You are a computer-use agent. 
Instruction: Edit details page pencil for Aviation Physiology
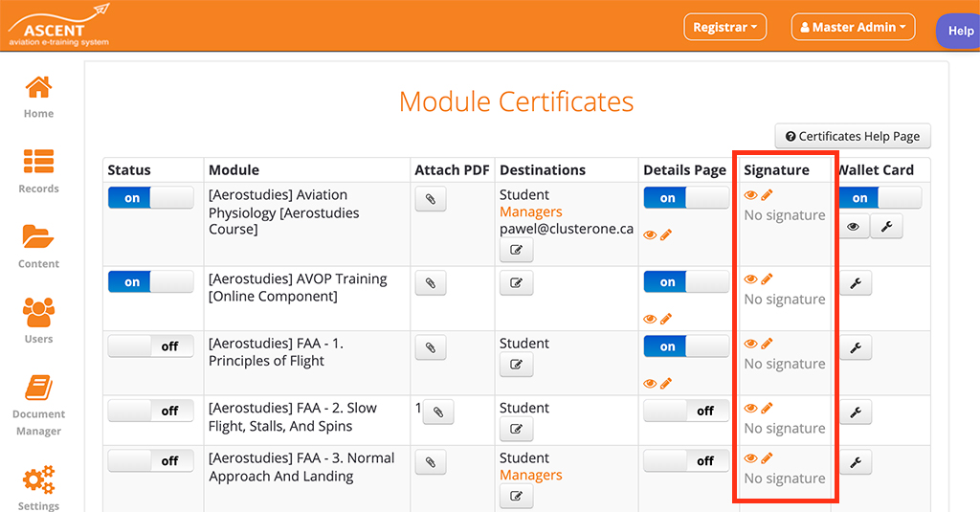coord(666,235)
